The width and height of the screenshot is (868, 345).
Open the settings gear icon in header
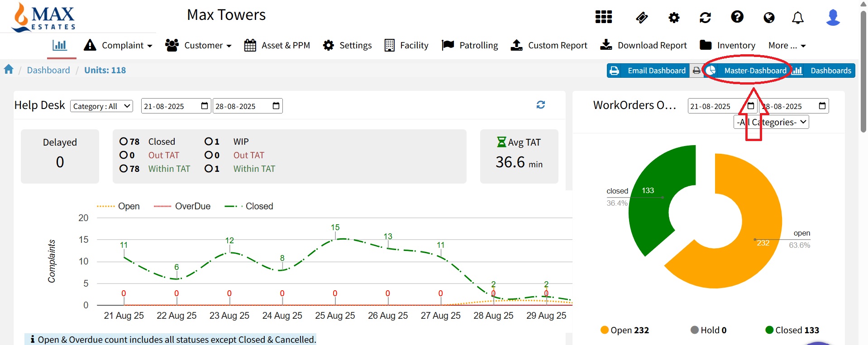point(674,18)
